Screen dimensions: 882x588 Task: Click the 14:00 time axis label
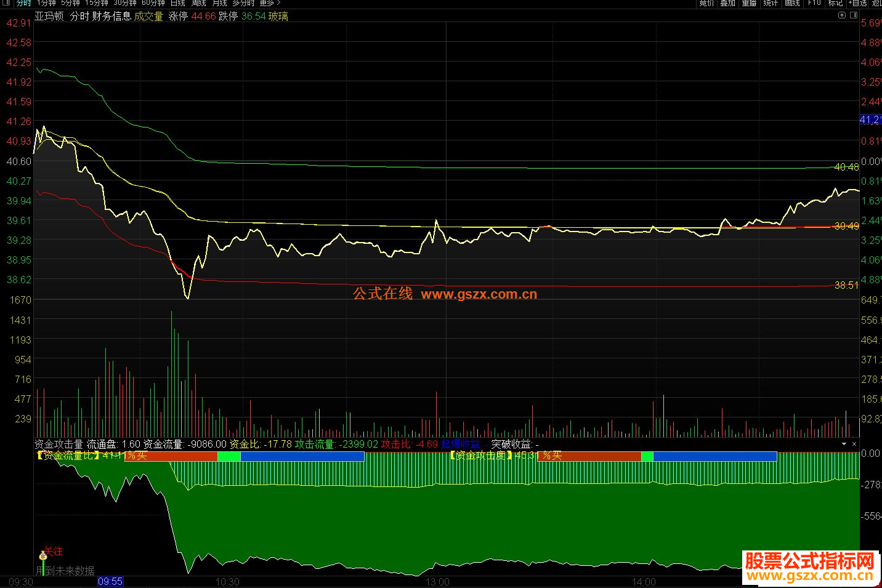coord(644,582)
